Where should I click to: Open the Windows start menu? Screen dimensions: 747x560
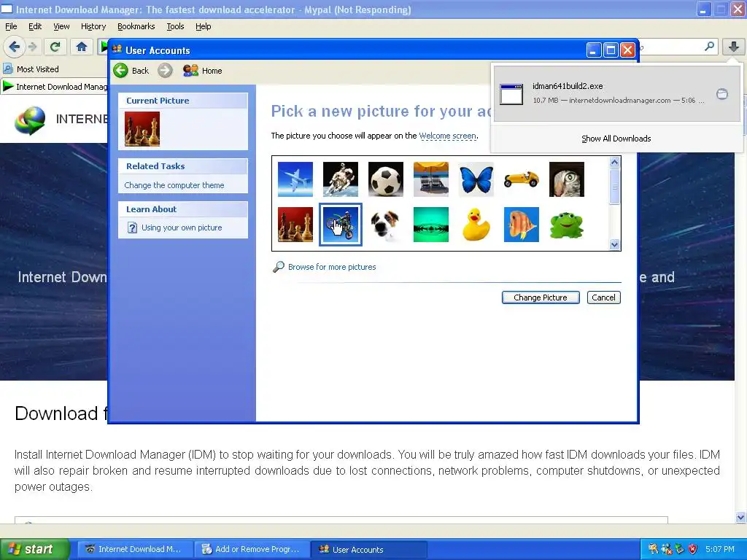click(34, 549)
